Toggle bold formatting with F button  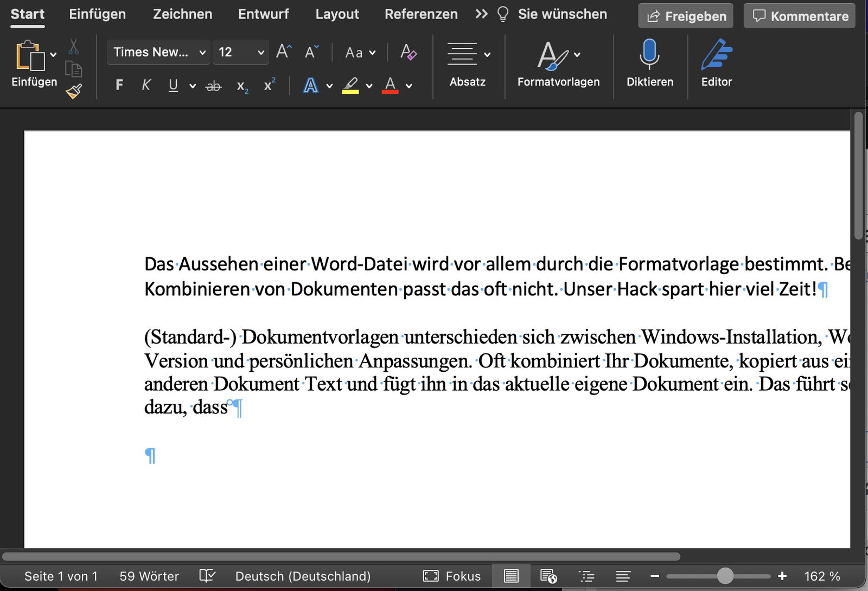pos(119,85)
